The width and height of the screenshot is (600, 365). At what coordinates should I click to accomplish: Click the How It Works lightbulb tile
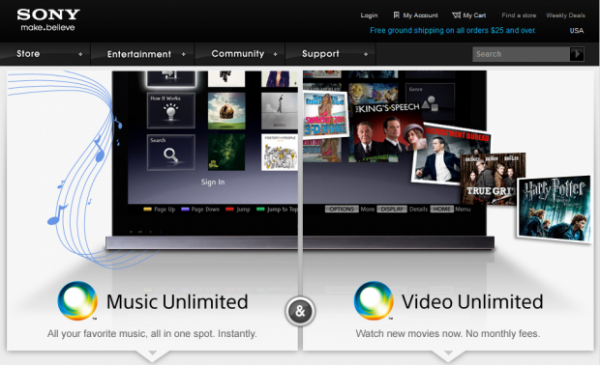click(171, 110)
